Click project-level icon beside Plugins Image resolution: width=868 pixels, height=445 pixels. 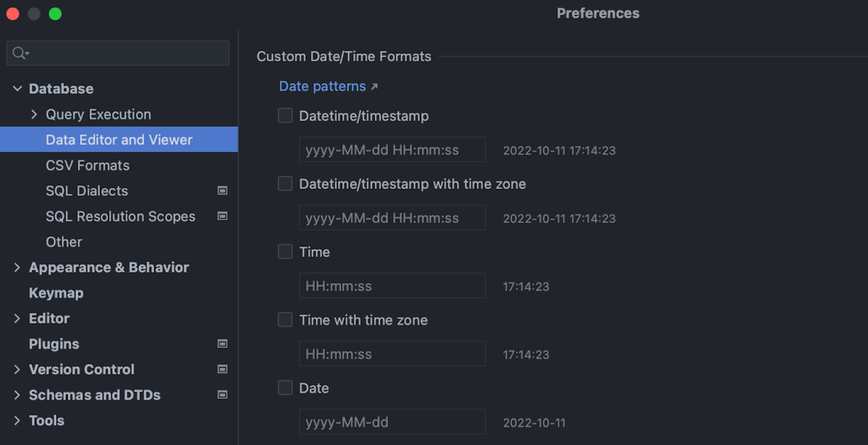(x=222, y=344)
